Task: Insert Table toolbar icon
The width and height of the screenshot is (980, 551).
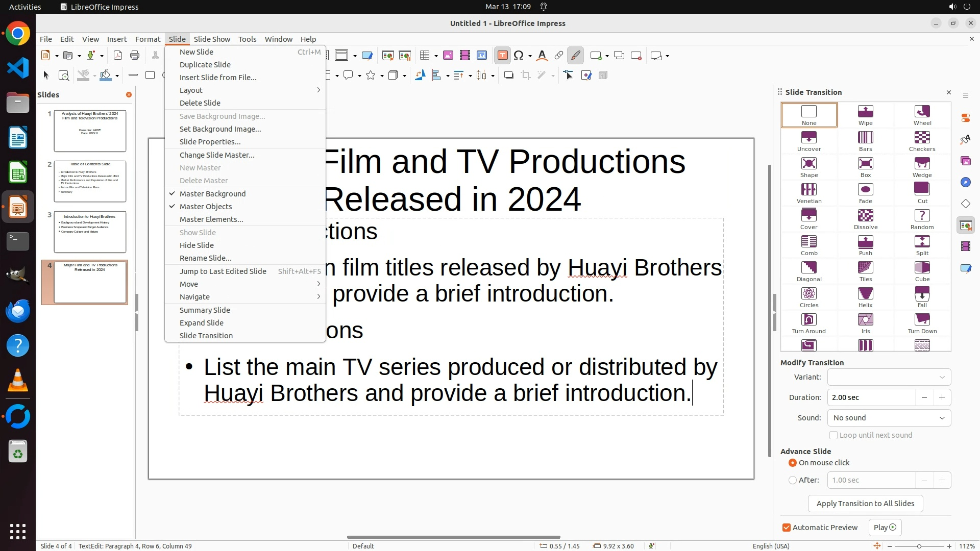Action: click(425, 56)
